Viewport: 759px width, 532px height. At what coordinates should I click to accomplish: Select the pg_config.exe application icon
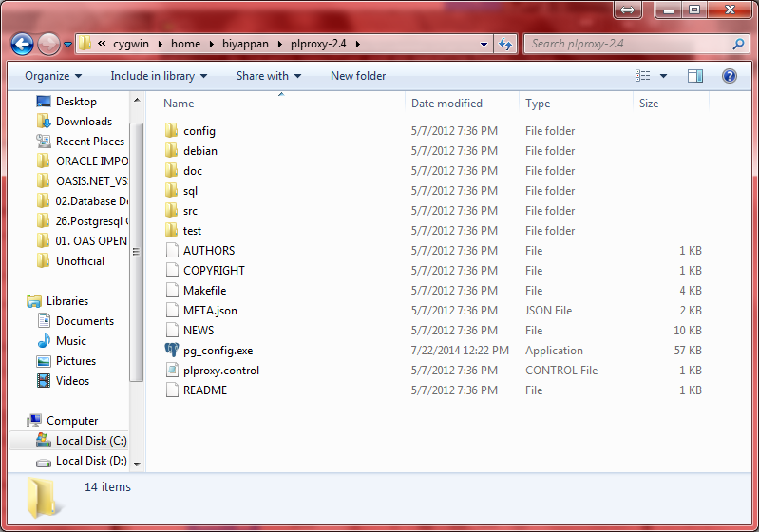point(171,351)
